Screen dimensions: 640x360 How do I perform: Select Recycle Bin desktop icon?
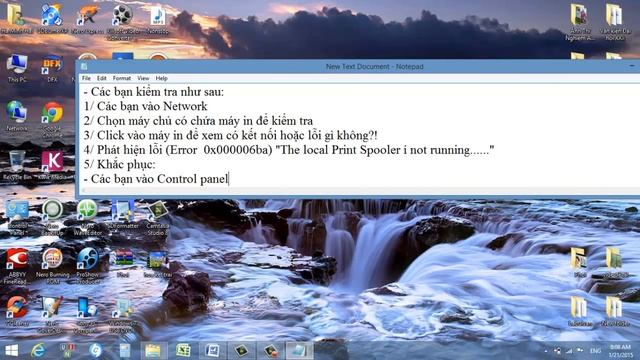point(17,165)
